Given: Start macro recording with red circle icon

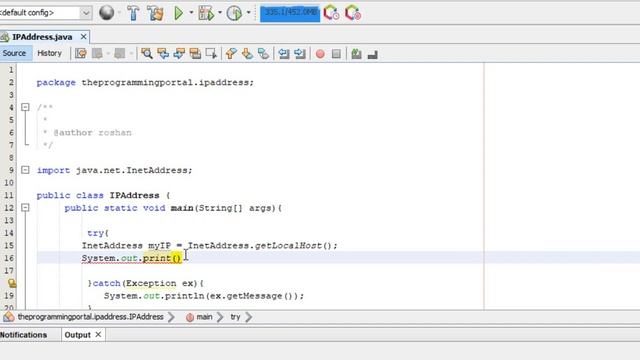Looking at the screenshot, I should coord(320,53).
